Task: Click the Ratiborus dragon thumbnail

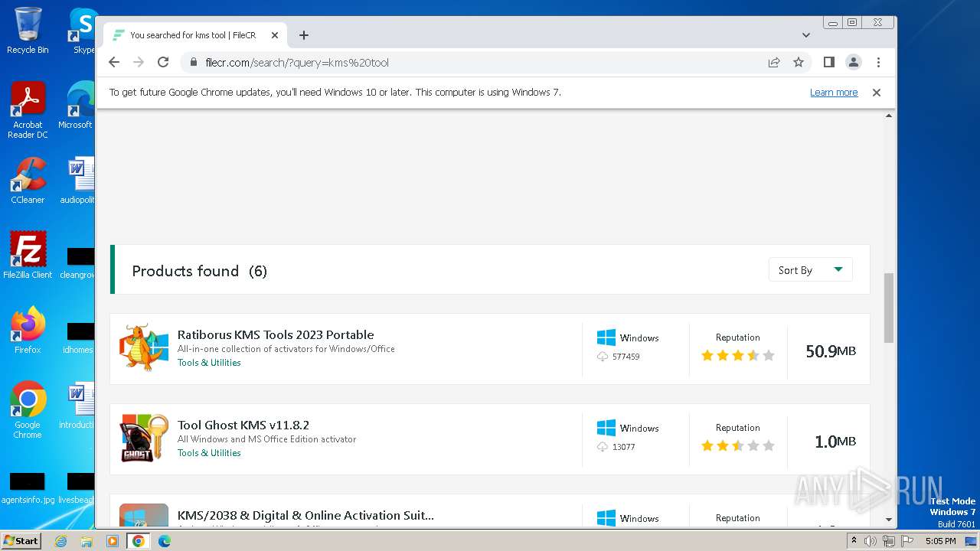Action: click(x=144, y=347)
